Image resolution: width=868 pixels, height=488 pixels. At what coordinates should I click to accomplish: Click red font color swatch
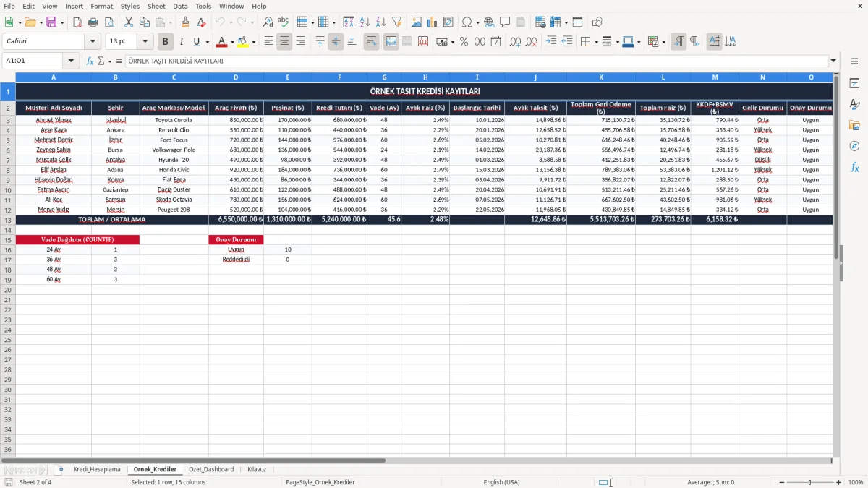tap(222, 42)
